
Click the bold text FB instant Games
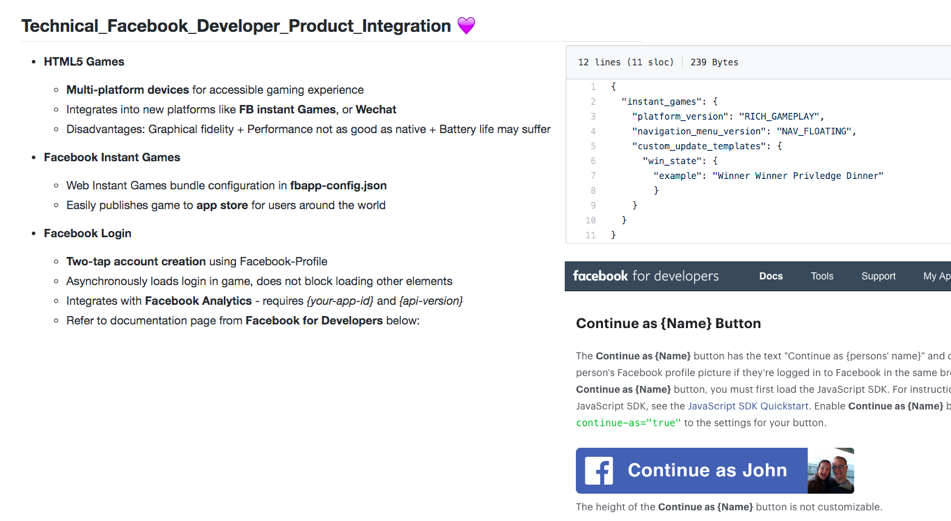(x=287, y=110)
